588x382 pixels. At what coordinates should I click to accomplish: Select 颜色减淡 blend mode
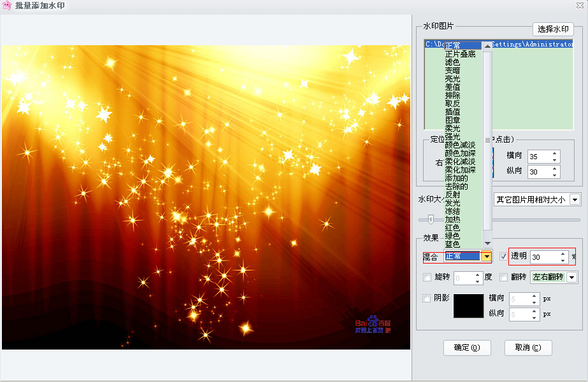click(460, 145)
